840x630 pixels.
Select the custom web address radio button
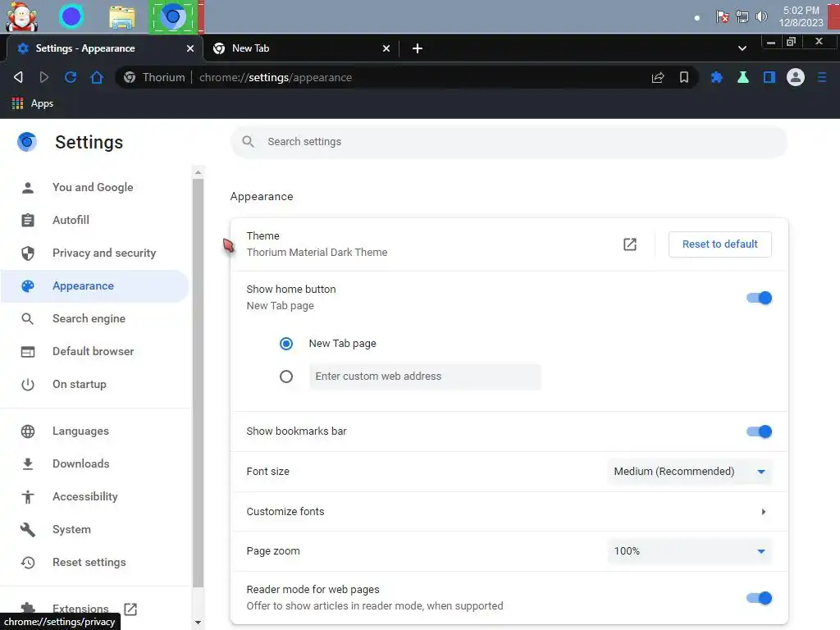tap(286, 377)
